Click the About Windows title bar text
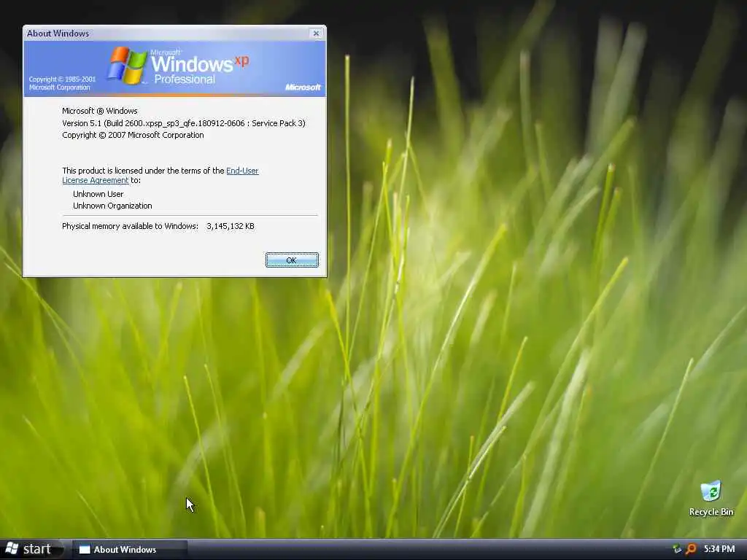 point(58,34)
